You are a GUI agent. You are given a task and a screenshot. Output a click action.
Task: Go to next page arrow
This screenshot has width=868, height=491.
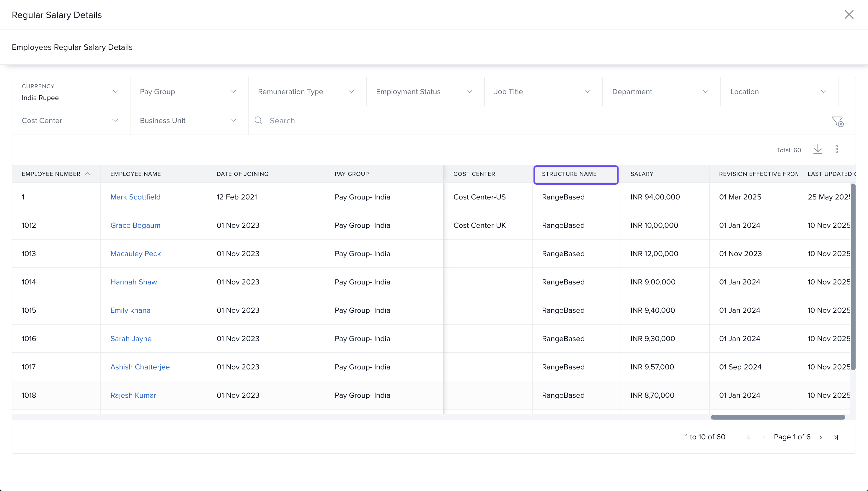[x=821, y=437]
